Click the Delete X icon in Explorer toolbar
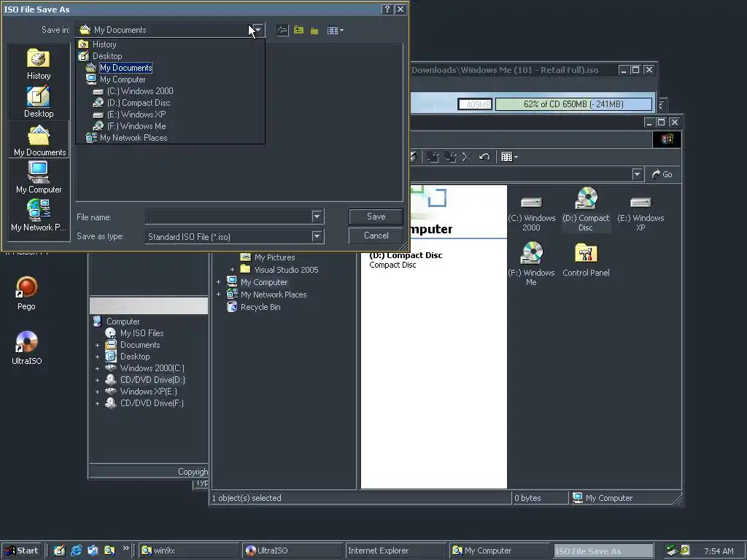Image resolution: width=747 pixels, height=560 pixels. (x=467, y=157)
